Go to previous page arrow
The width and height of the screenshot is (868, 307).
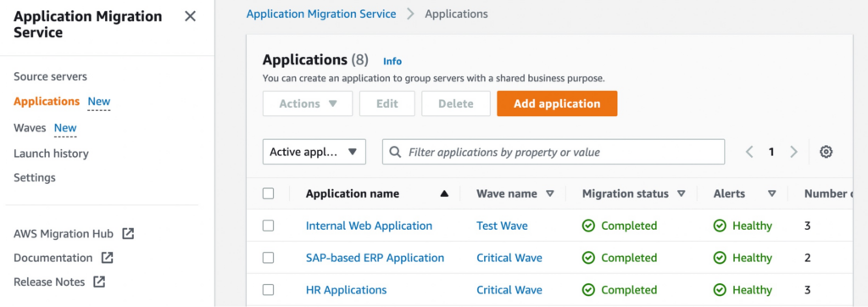[x=749, y=152]
